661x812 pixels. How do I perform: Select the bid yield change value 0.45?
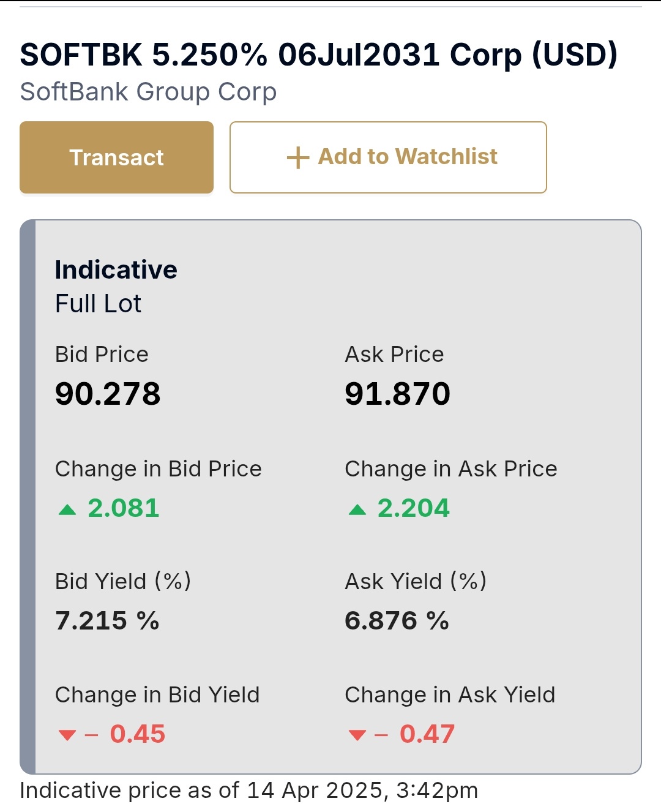pos(137,734)
